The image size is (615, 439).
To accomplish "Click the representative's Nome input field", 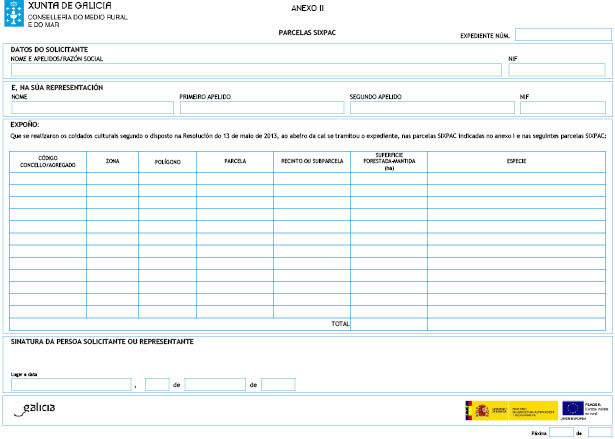I will coord(92,108).
